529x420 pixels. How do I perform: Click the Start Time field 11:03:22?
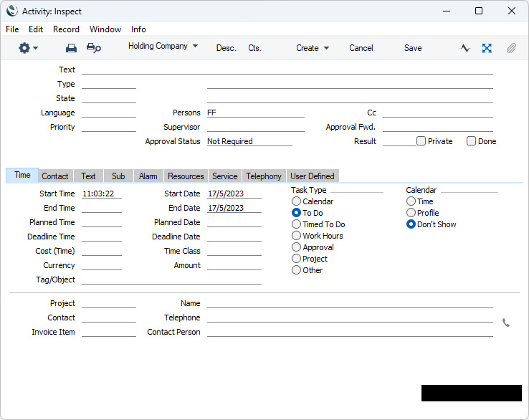tap(102, 194)
